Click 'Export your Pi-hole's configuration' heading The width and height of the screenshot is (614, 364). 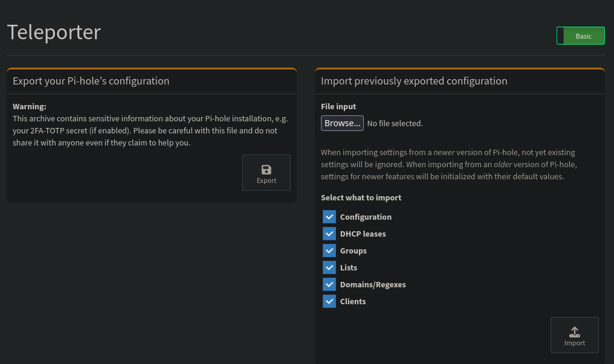tap(91, 81)
